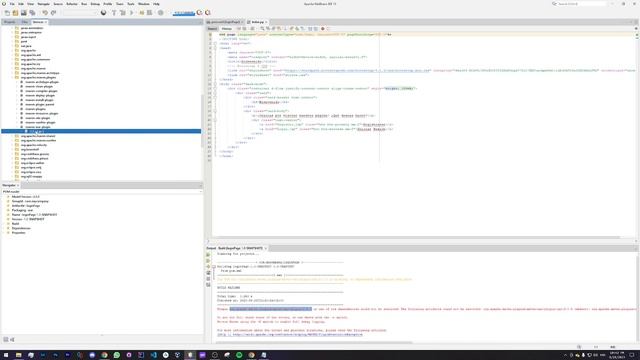640x360 pixels.
Task: Click the browser globe icon in main toolbar
Action: pyautogui.click(x=103, y=13)
